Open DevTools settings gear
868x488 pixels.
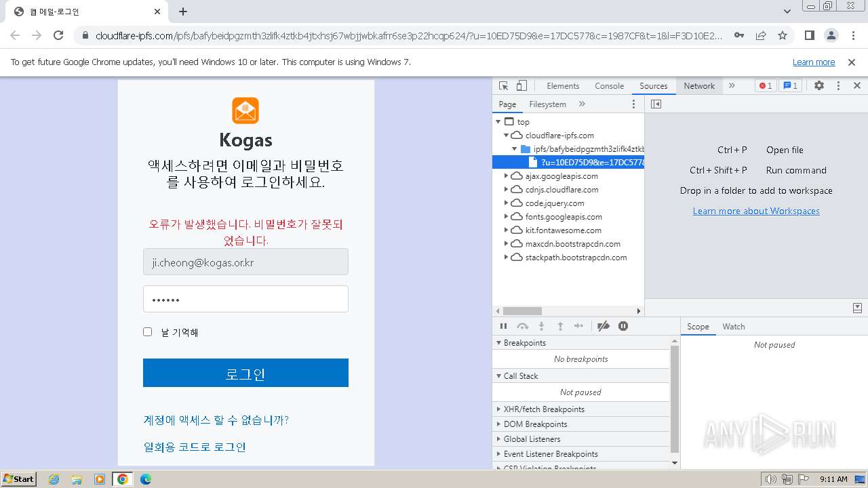click(819, 86)
